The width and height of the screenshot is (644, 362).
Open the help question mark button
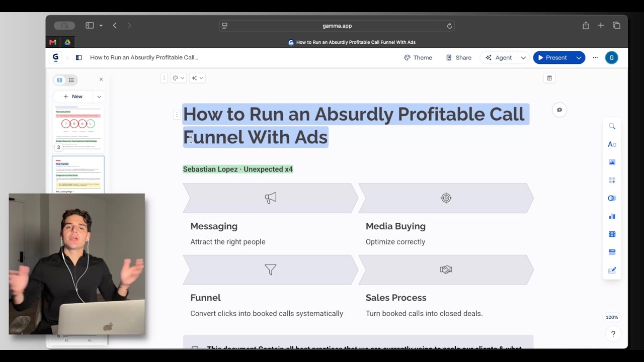pos(613,334)
